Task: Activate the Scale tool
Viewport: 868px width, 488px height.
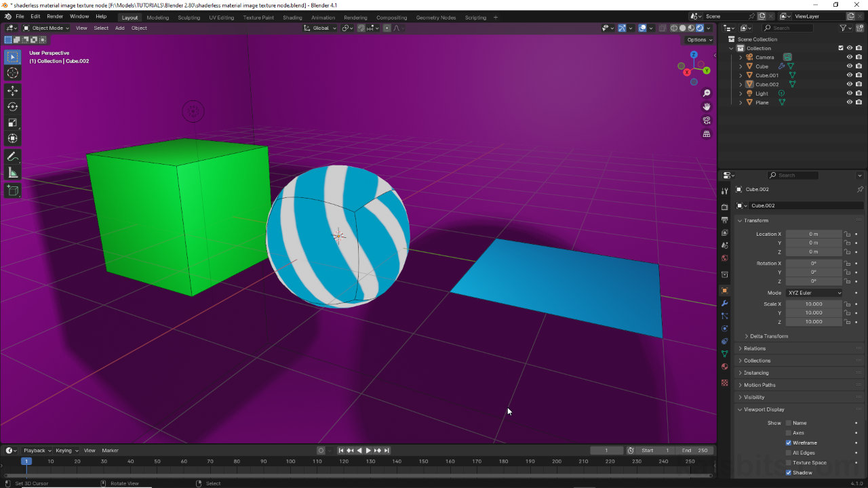Action: pos(12,123)
